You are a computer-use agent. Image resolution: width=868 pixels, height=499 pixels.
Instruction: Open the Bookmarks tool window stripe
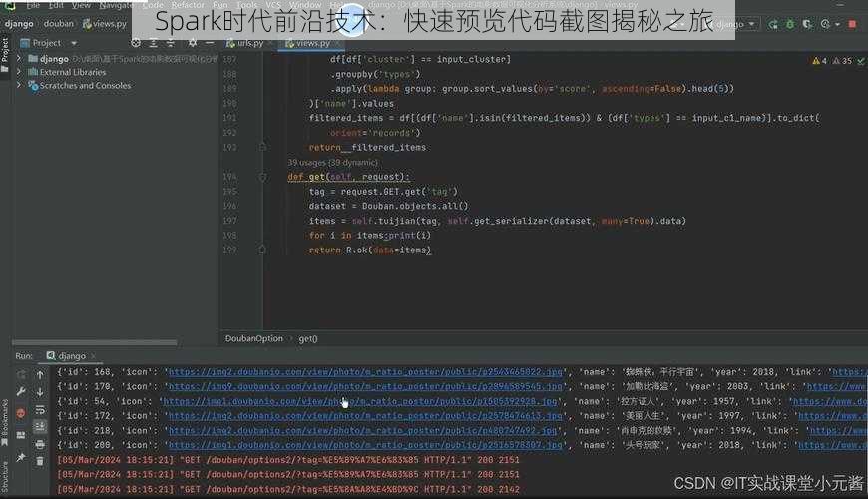pos(4,424)
